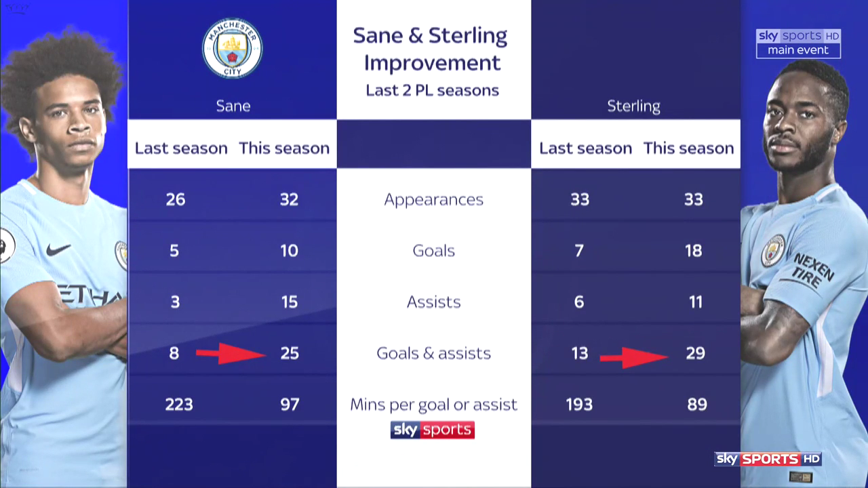This screenshot has height=488, width=868.
Task: Select the Sane column header
Action: pos(233,106)
